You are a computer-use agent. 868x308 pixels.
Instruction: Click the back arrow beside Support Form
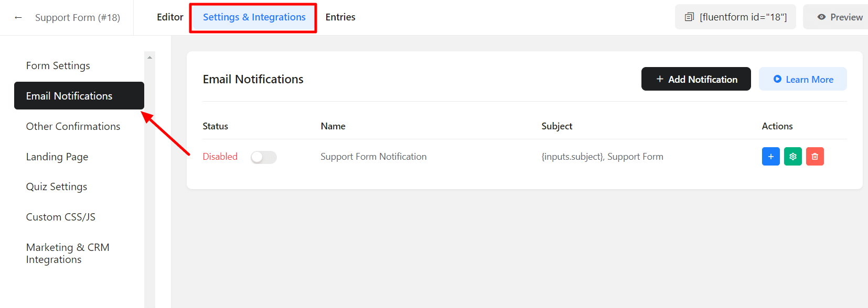pos(18,17)
